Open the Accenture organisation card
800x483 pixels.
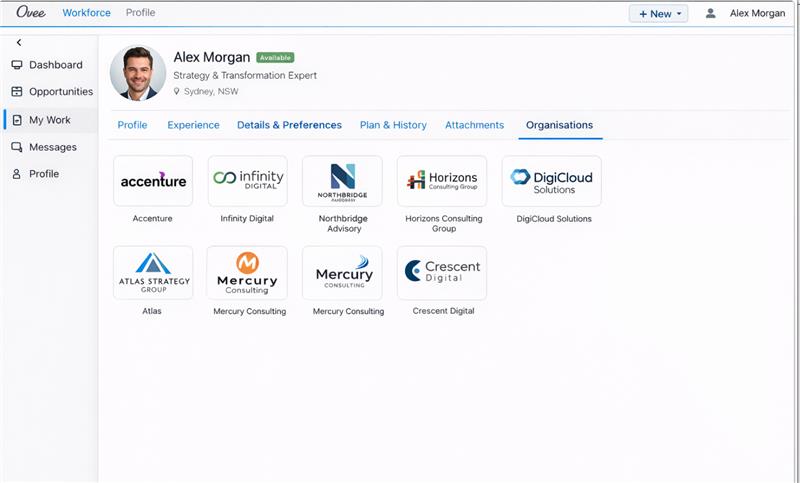pyautogui.click(x=153, y=181)
